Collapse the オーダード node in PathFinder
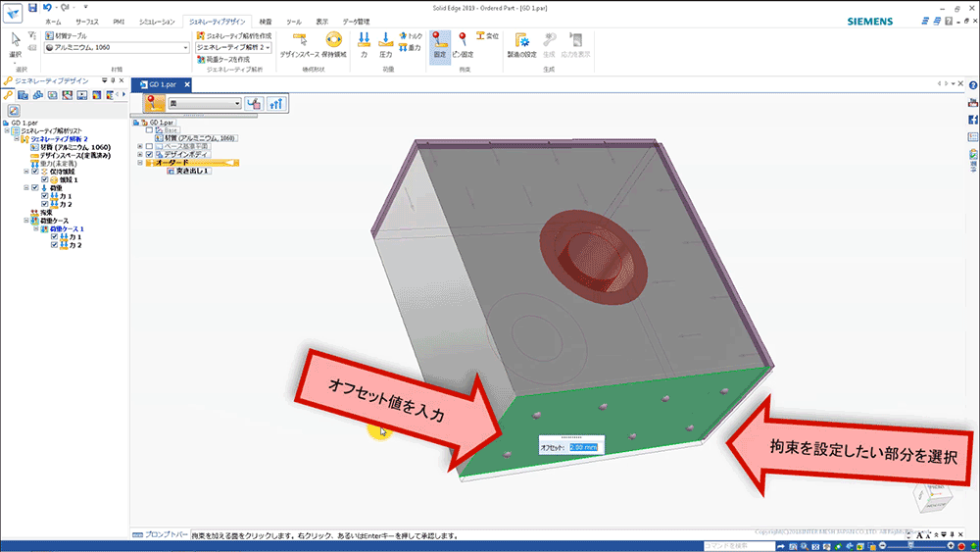The height and width of the screenshot is (552, 980). tap(140, 163)
